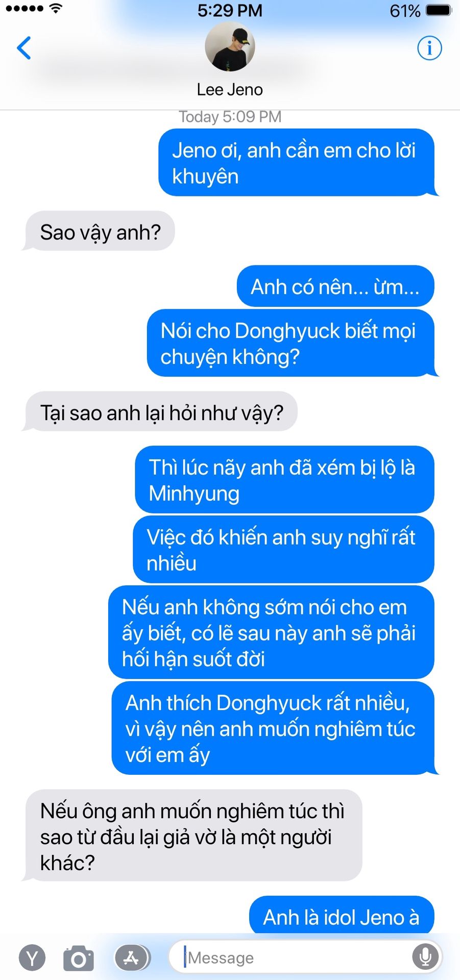
Task: Focus the Message input field
Action: [305, 958]
